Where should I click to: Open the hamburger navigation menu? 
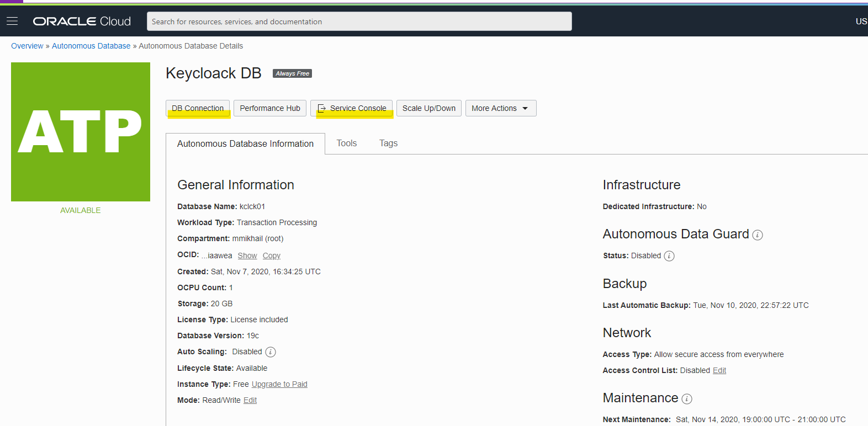[x=12, y=21]
